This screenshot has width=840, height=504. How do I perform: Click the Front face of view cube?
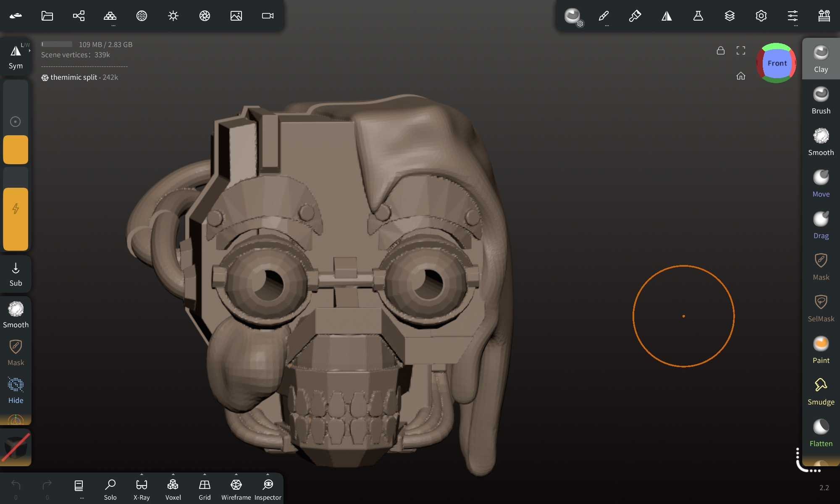tap(777, 63)
